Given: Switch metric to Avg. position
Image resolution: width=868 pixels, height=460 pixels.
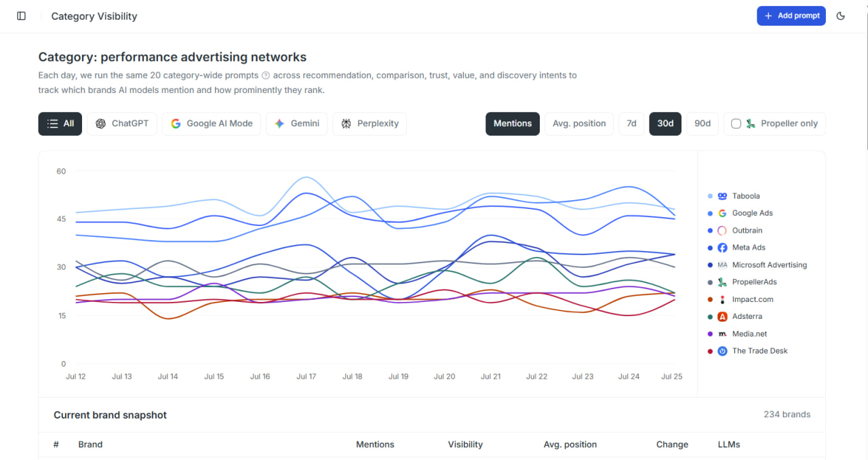Looking at the screenshot, I should point(579,123).
